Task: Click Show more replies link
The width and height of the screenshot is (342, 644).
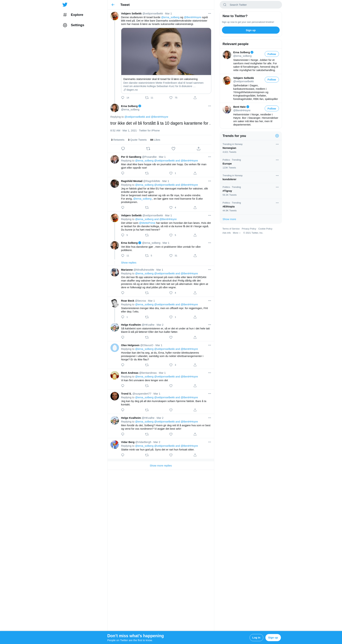Action: (x=161, y=465)
